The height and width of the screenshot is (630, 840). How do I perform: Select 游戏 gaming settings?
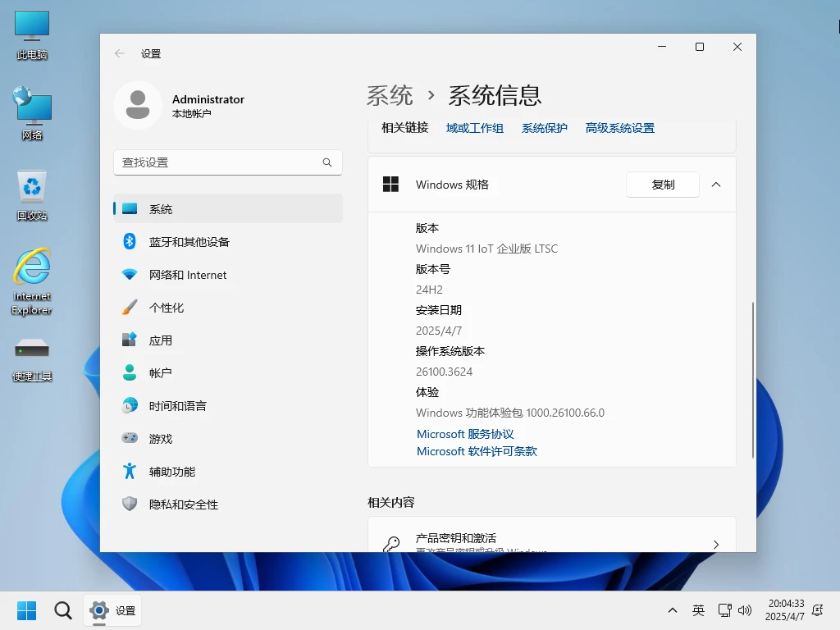pyautogui.click(x=161, y=439)
